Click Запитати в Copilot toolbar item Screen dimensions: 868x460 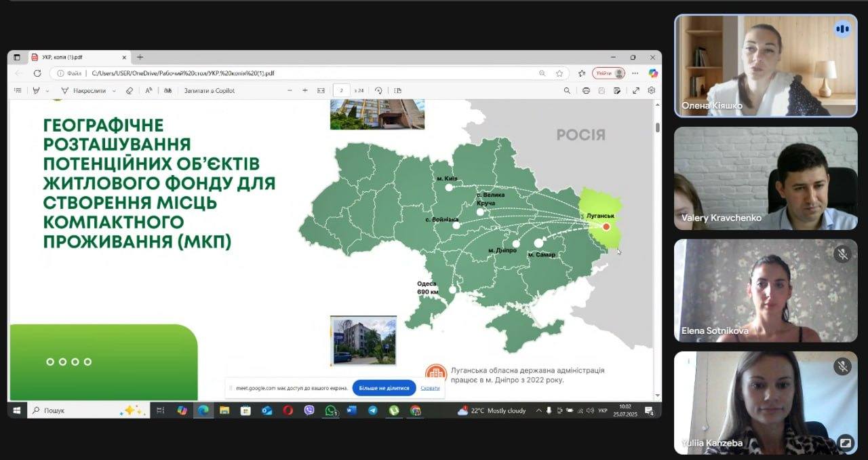tap(209, 90)
